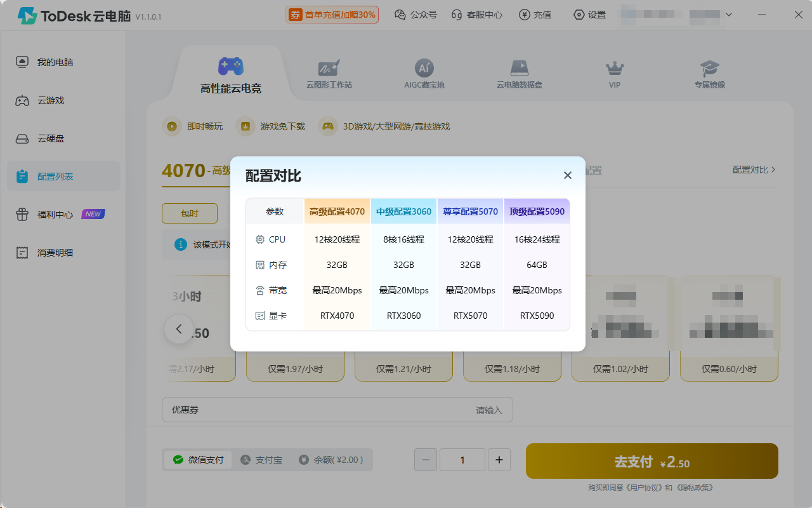
Task: Expand the user account dropdown arrow
Action: [x=729, y=15]
